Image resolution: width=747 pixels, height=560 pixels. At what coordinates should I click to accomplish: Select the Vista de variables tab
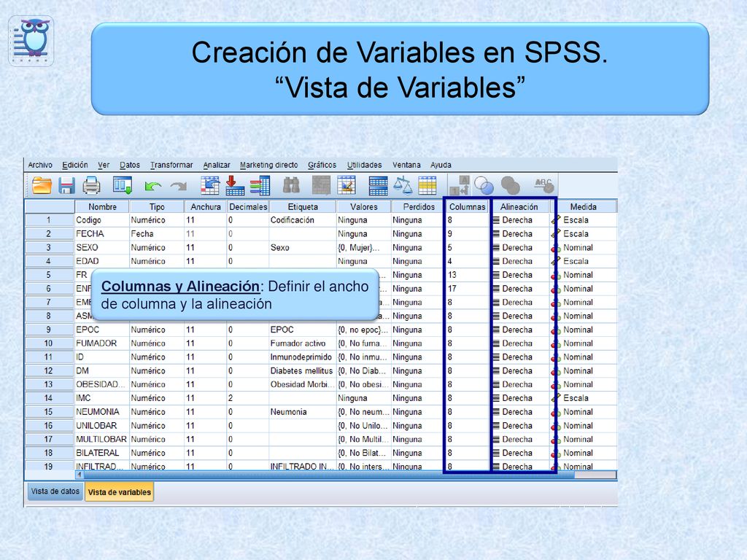(x=119, y=492)
